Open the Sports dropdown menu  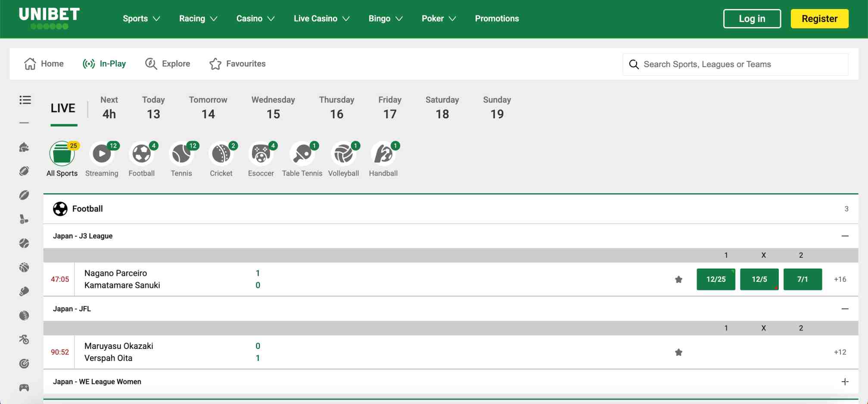(141, 19)
